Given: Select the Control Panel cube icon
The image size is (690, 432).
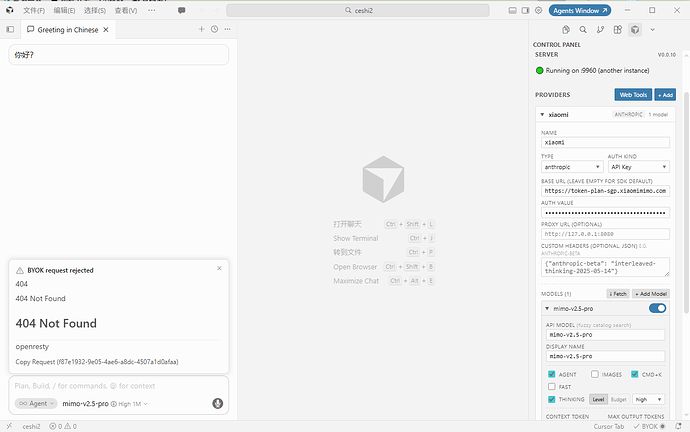Looking at the screenshot, I should 635,29.
